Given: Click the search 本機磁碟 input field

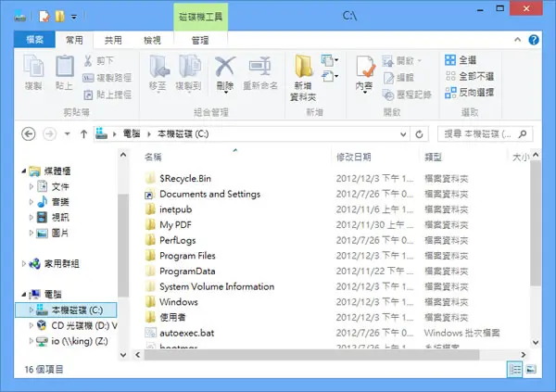Looking at the screenshot, I should pyautogui.click(x=478, y=134).
